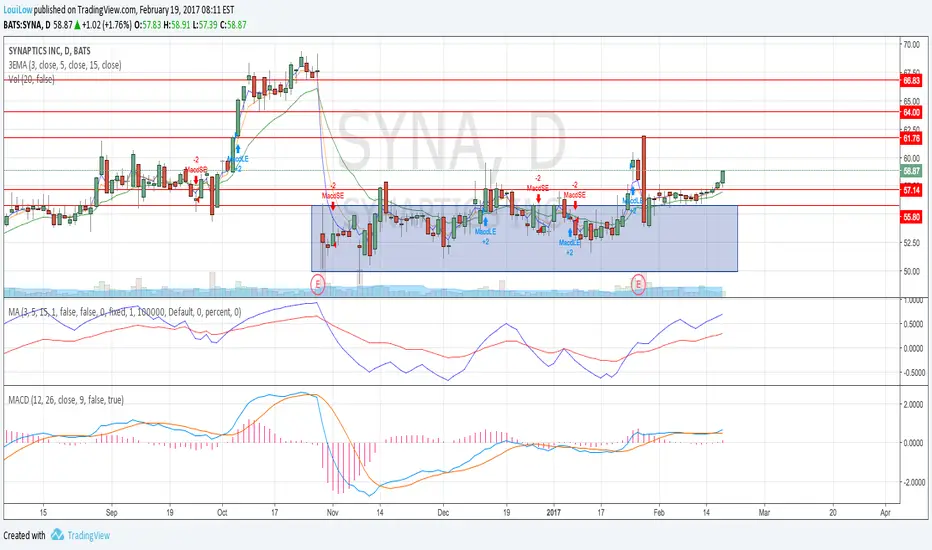Click the green 58.87 current price label
This screenshot has width=932, height=550.
[911, 171]
